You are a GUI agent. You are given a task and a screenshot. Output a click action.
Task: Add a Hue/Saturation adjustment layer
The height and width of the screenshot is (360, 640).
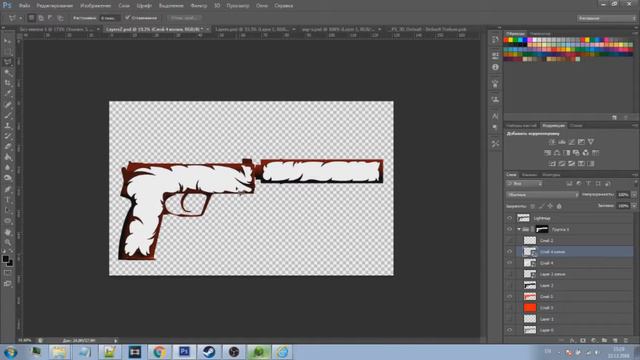(548, 153)
